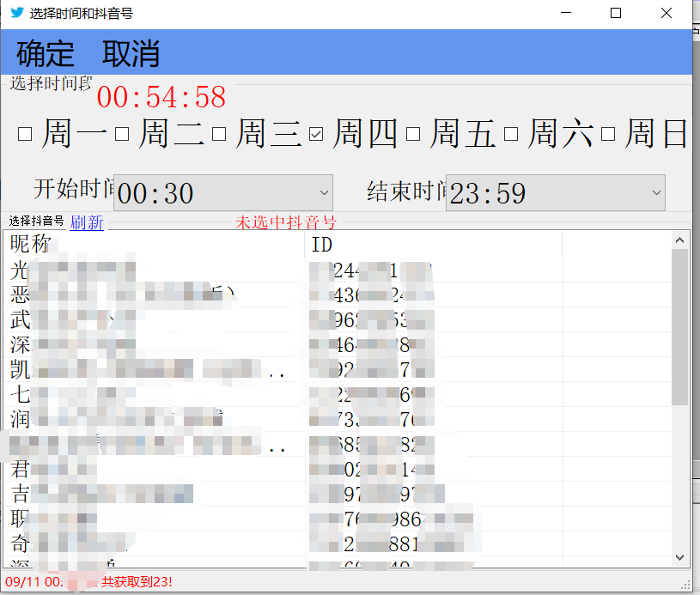Tick the 周三 checkbox
Screen dimensions: 700x595
pos(219,135)
